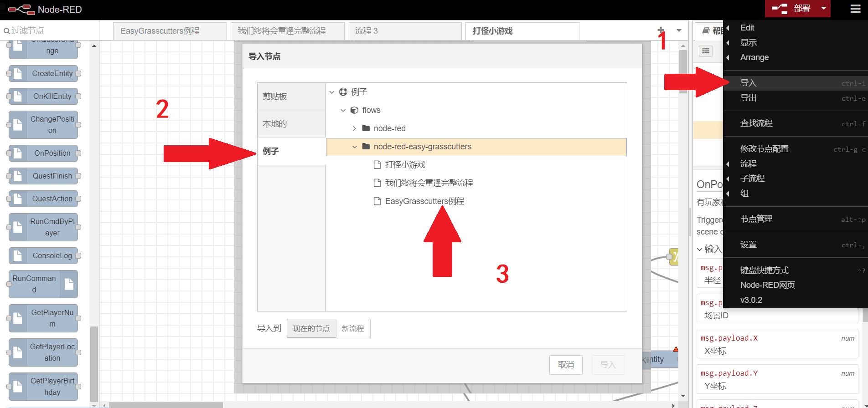Select the node-red folder icon

(366, 128)
